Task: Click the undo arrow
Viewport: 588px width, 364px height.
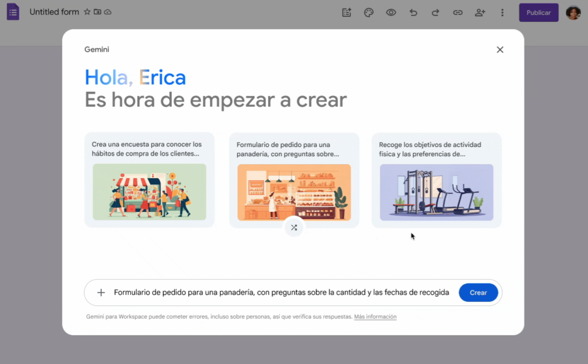Action: tap(413, 13)
